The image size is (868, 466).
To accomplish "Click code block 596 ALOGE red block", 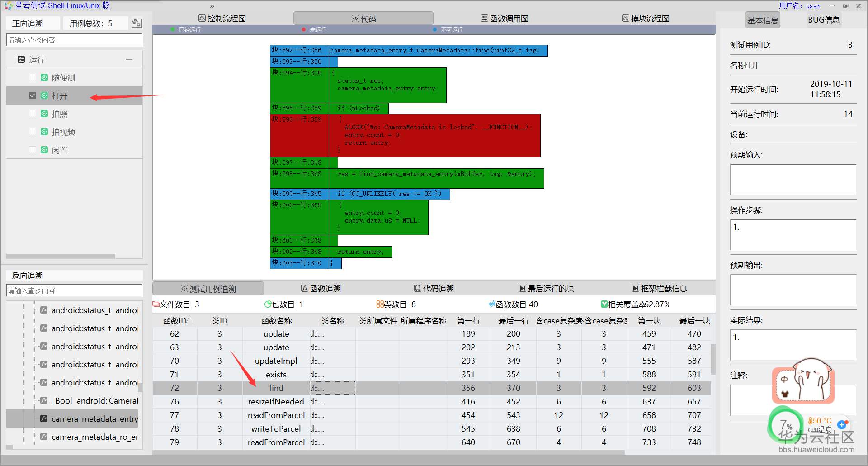I will click(405, 135).
